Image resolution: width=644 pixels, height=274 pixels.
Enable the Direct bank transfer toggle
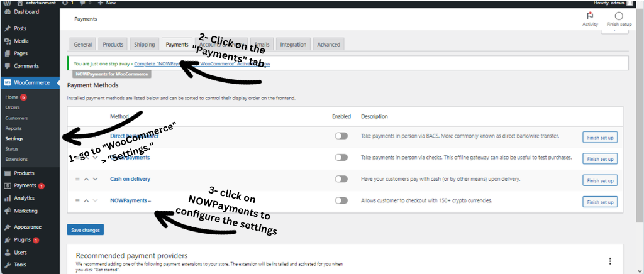tap(341, 136)
